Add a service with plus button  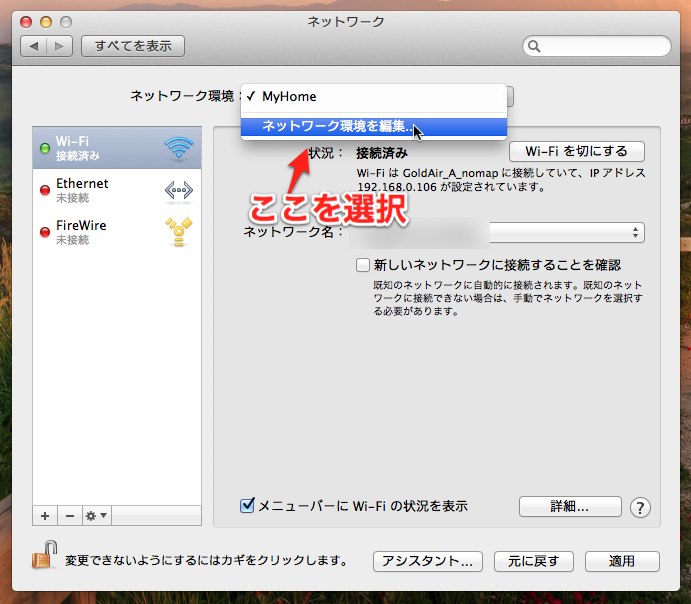pyautogui.click(x=45, y=516)
